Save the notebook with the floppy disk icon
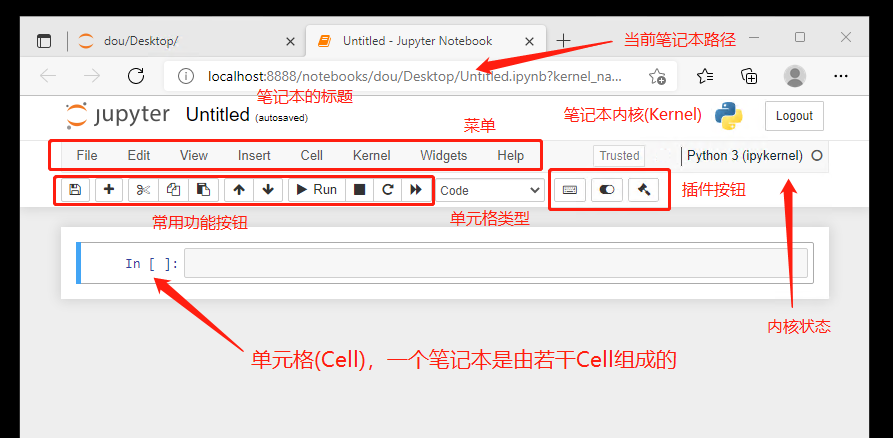The width and height of the screenshot is (893, 438). (x=75, y=190)
